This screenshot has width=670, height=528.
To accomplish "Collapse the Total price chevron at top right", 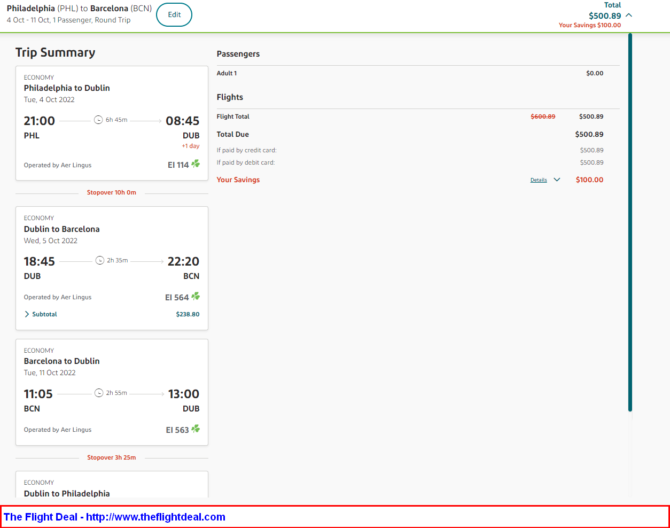I will (628, 15).
